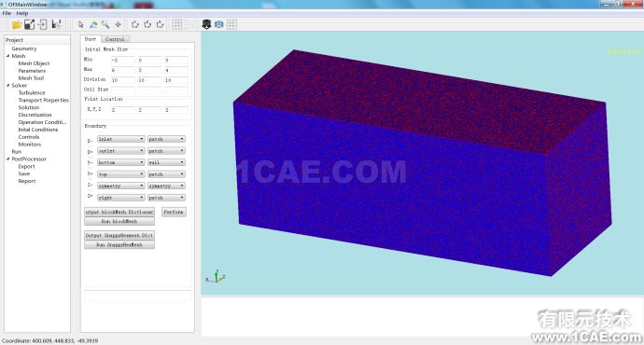Viewport: 644px width, 345px height.
Task: Select Save under PostProcessor
Action: click(x=24, y=174)
